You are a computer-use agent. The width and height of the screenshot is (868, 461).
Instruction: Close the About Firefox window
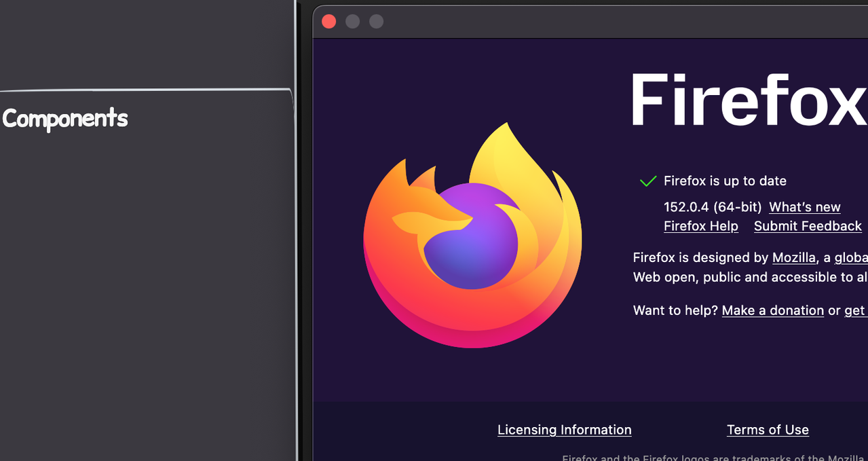click(x=329, y=22)
